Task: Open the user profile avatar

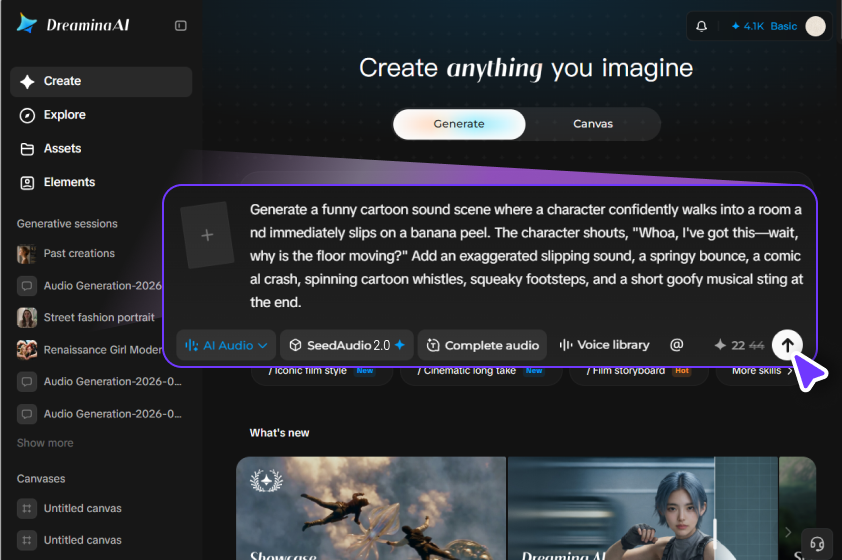Action: 815,26
